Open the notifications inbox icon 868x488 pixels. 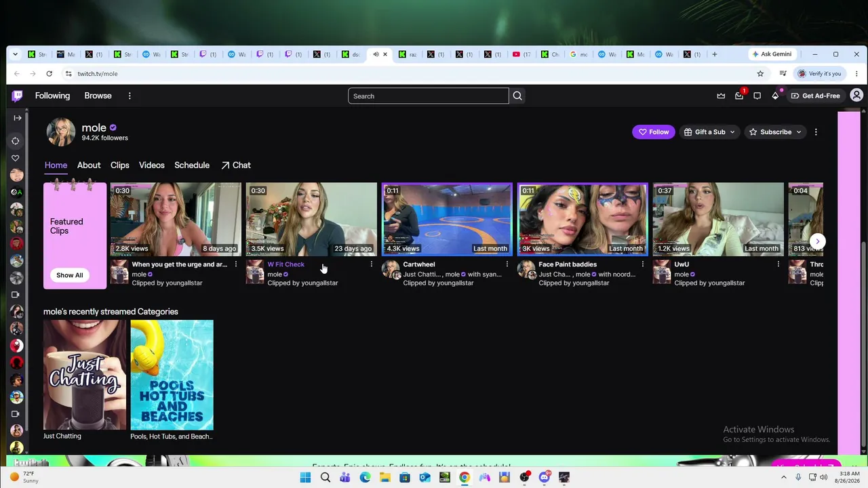[739, 96]
